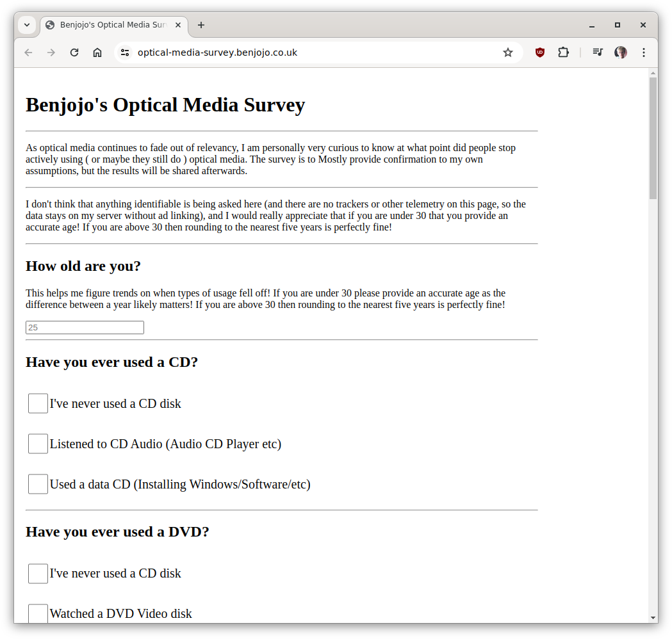Click the age input field

click(x=85, y=327)
